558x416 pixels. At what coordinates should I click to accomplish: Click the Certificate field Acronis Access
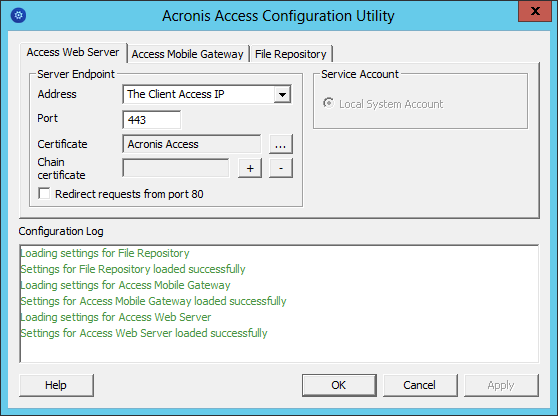click(x=191, y=144)
